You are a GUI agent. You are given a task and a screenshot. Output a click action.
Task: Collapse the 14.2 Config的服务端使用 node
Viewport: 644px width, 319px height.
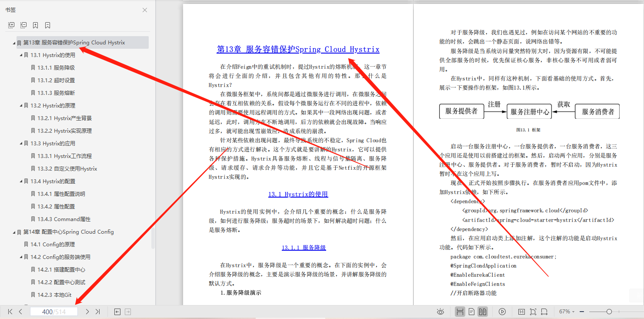21,257
